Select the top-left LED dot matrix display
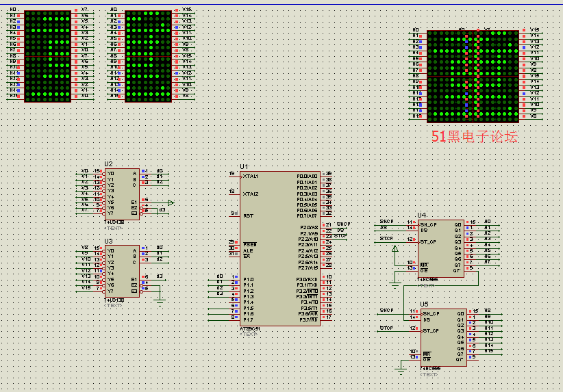 pos(47,56)
